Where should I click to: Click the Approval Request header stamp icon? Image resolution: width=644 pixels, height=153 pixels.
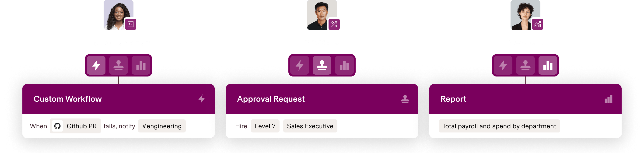[x=405, y=99]
